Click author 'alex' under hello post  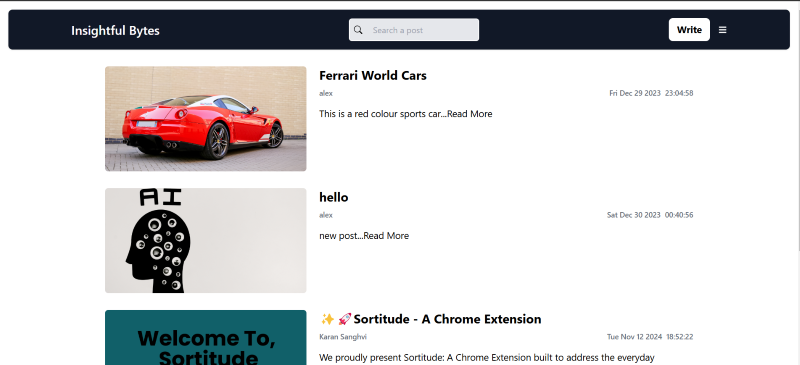point(326,215)
